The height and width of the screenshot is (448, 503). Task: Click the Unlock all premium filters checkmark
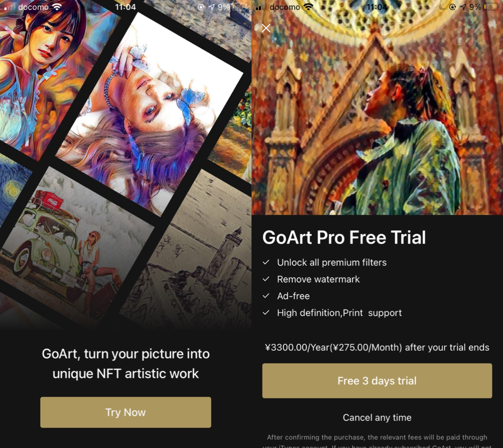pos(266,262)
